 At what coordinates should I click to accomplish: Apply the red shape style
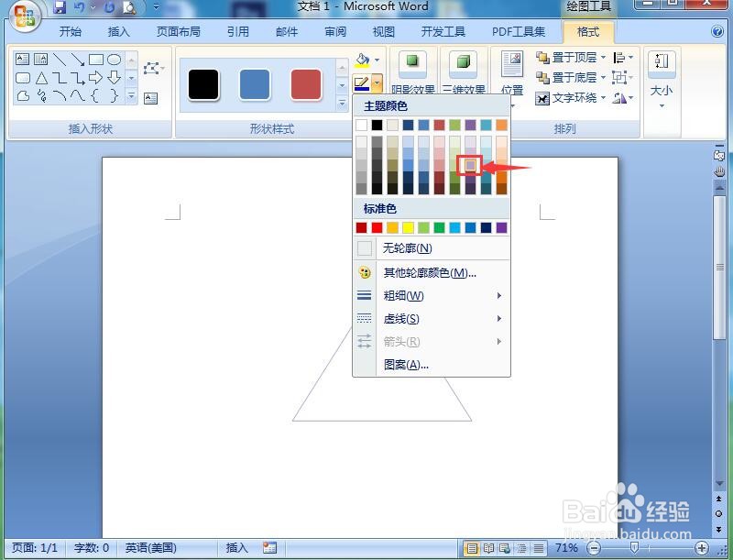[306, 85]
